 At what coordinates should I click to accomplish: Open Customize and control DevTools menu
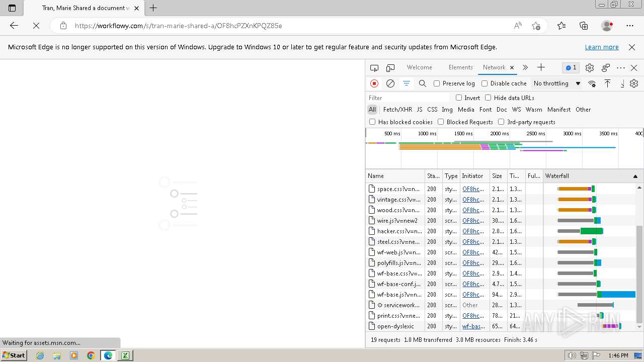pos(621,68)
